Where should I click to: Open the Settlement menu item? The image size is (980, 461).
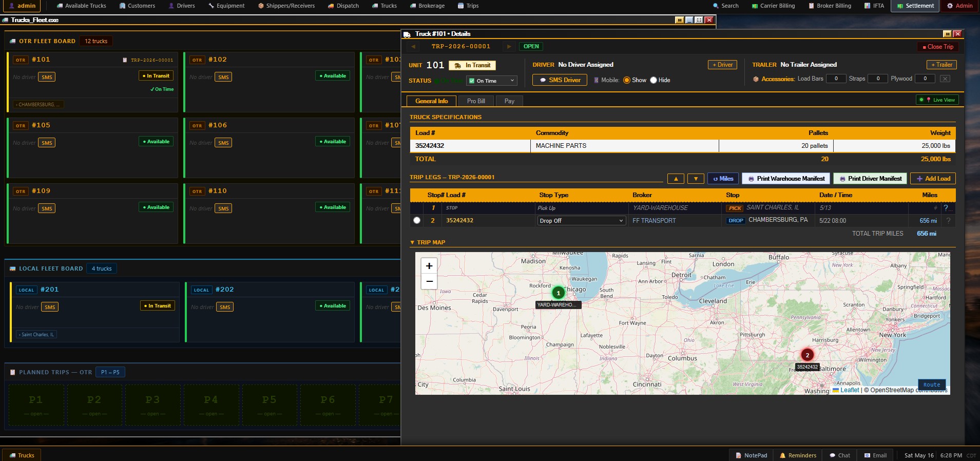coord(915,6)
